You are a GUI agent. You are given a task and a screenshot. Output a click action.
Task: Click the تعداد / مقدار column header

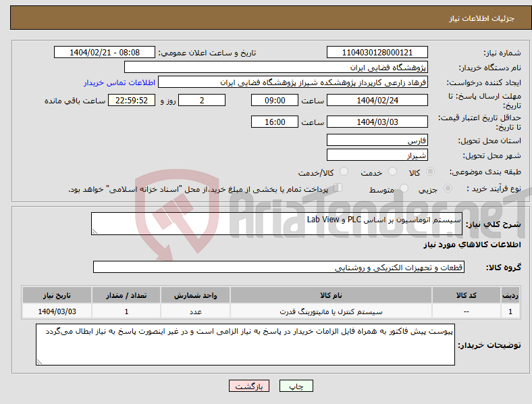coord(126,295)
